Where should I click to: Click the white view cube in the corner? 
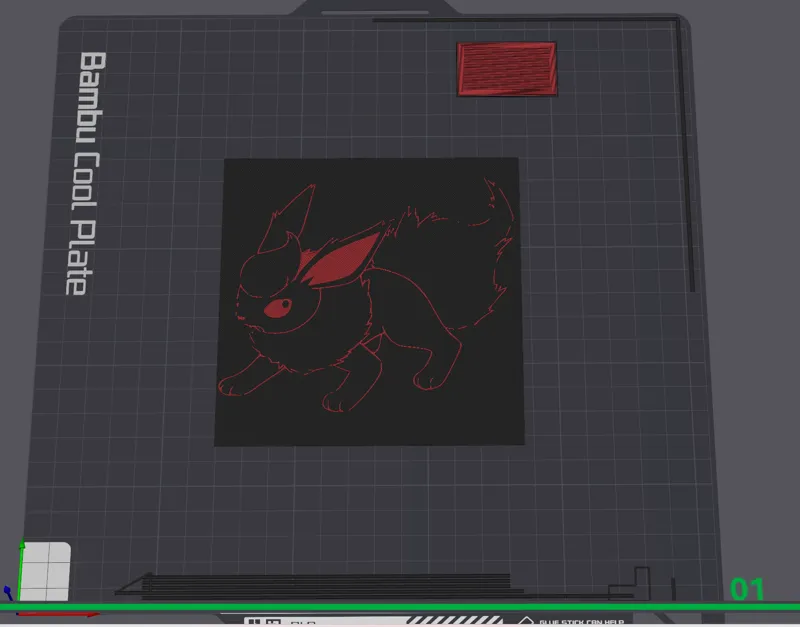pyautogui.click(x=45, y=572)
